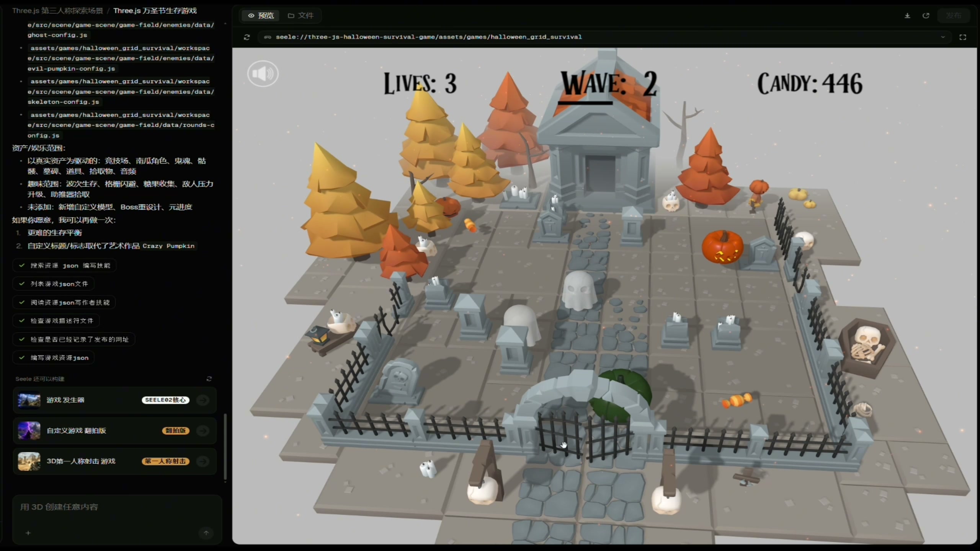The height and width of the screenshot is (551, 980).
Task: Download the project with the download icon
Action: click(x=907, y=16)
